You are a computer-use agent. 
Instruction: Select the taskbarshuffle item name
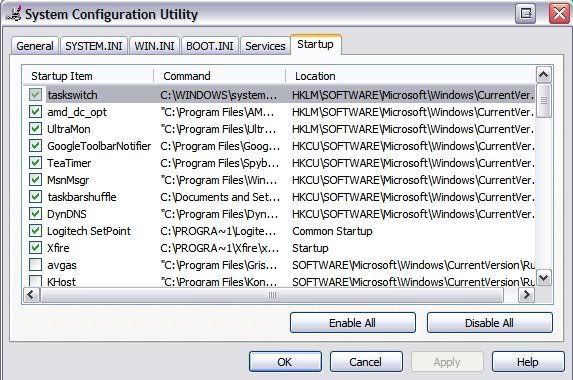pyautogui.click(x=82, y=197)
